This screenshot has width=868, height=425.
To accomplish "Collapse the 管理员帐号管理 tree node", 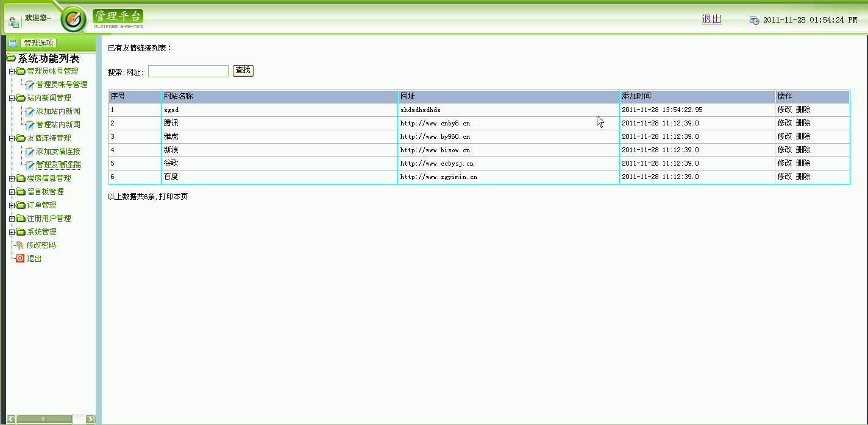I will pyautogui.click(x=12, y=71).
